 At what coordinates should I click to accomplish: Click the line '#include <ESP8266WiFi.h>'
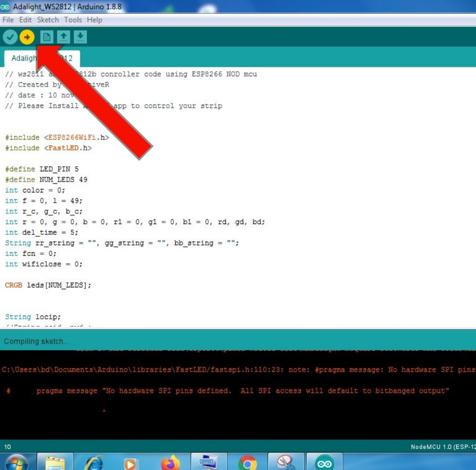click(57, 137)
